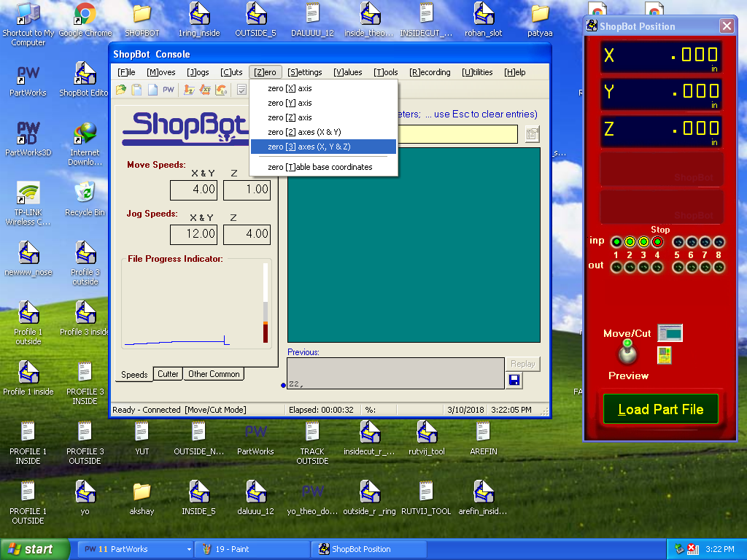The width and height of the screenshot is (747, 560).
Task: Select the Speeds tab
Action: tap(134, 375)
